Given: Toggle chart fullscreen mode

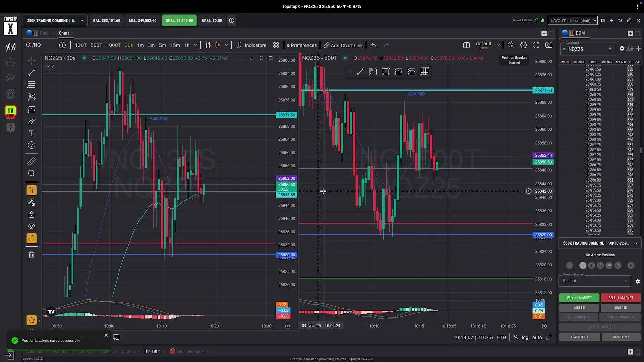Looking at the screenshot, I should 536,45.
